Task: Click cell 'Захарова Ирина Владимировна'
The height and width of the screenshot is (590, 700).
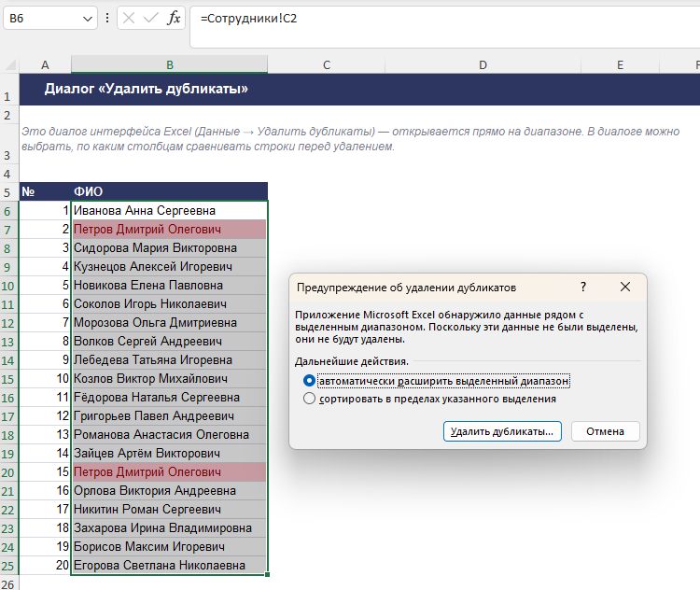Action: [170, 527]
